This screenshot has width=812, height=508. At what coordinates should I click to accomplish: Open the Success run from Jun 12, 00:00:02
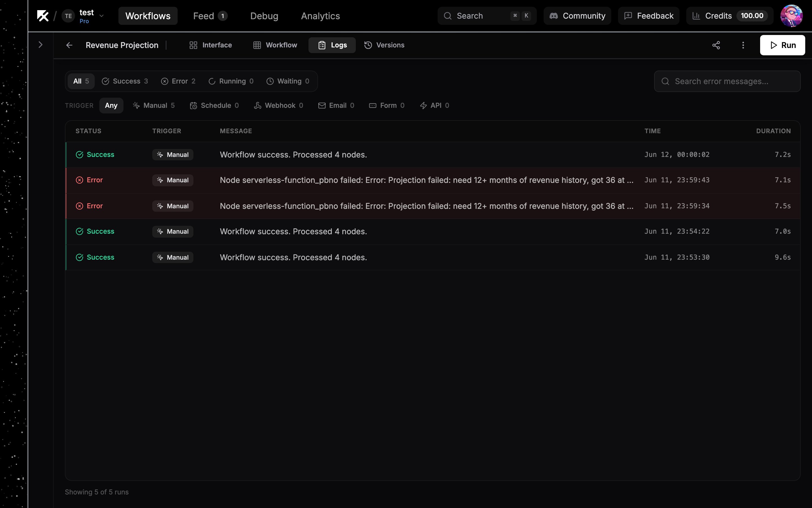click(x=433, y=155)
